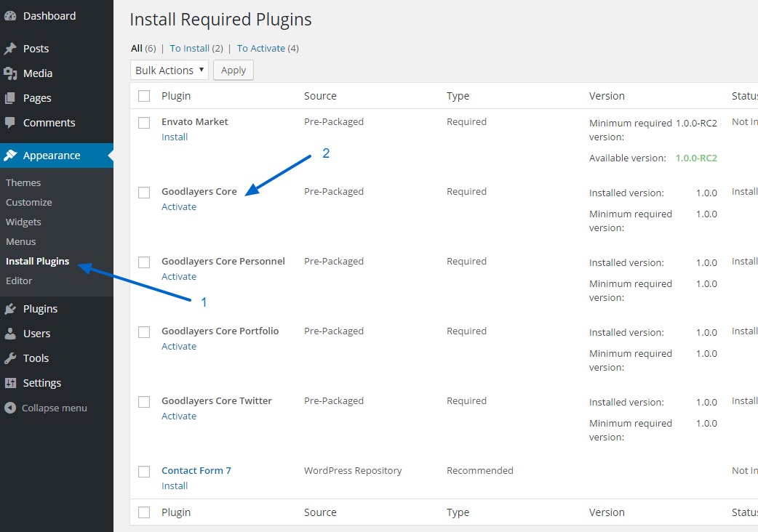
Task: Open the Widgets submenu item
Action: (23, 222)
